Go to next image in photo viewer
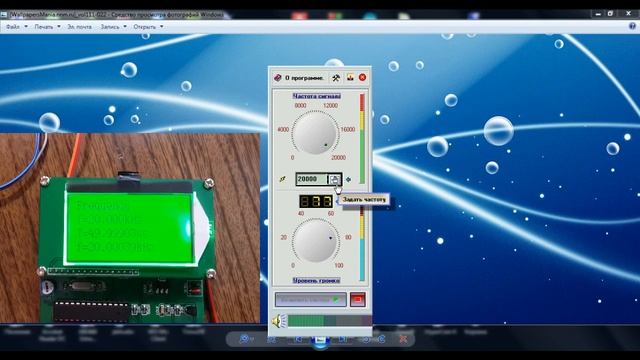The height and width of the screenshot is (360, 640). click(x=343, y=339)
